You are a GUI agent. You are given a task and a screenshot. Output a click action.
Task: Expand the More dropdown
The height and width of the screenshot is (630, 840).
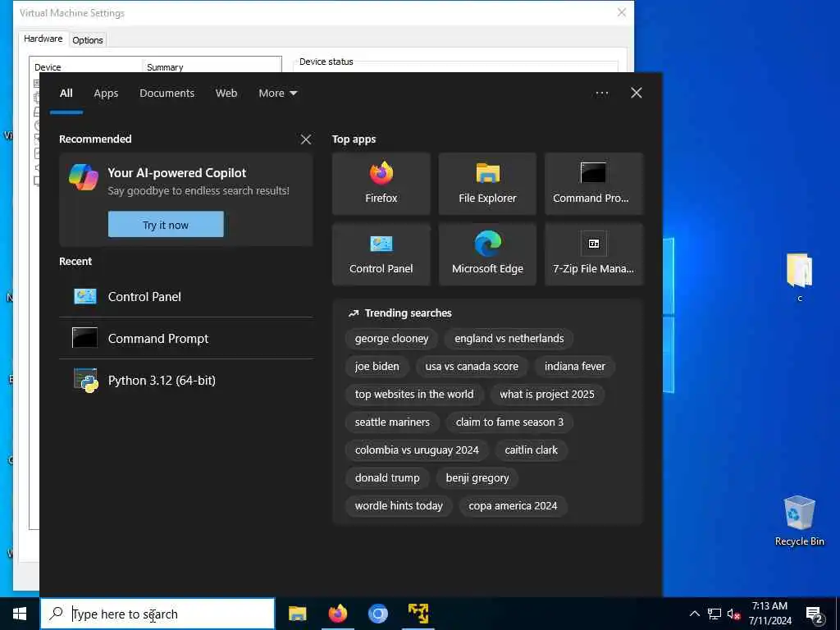click(x=277, y=94)
